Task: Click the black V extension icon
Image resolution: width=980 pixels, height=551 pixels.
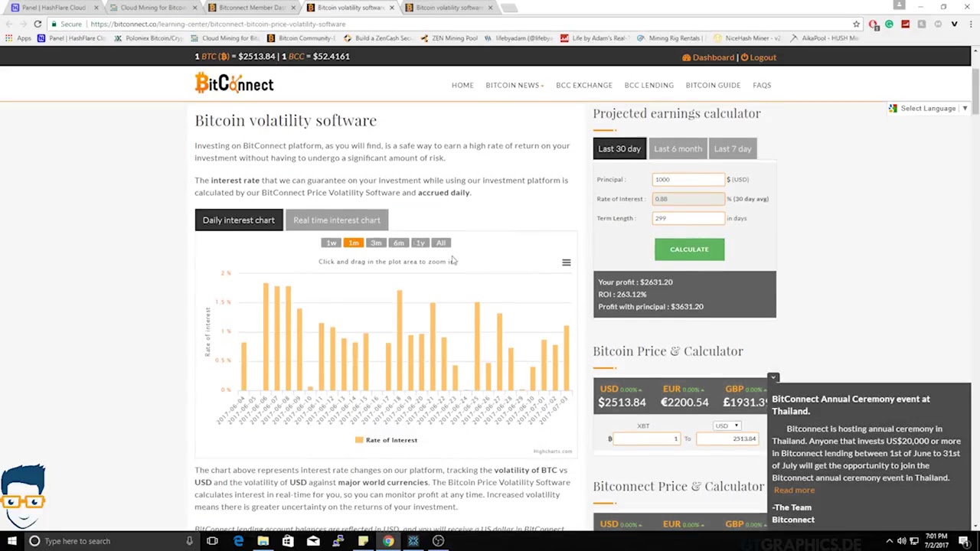Action: pyautogui.click(x=954, y=24)
